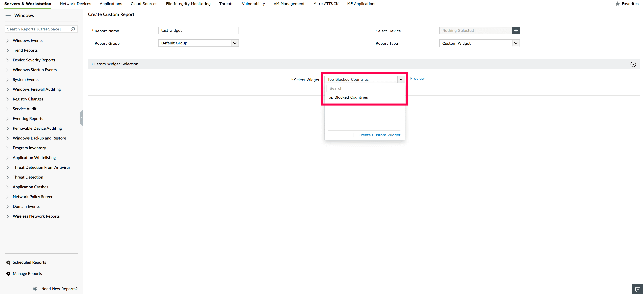Screen dimensions: 644x294
Task: Open Favorites via the star icon
Action: click(x=618, y=4)
